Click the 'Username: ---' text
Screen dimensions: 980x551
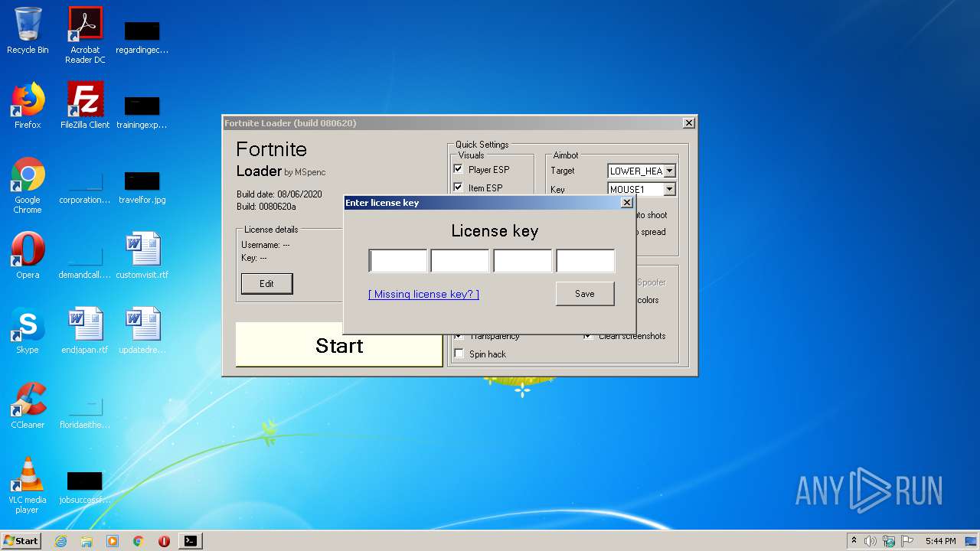pos(266,245)
